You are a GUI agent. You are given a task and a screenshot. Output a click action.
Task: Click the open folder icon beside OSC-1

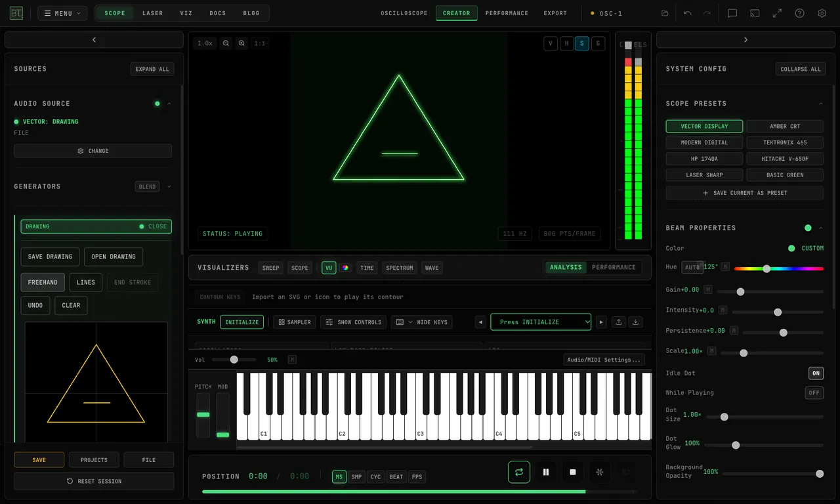[x=665, y=13]
